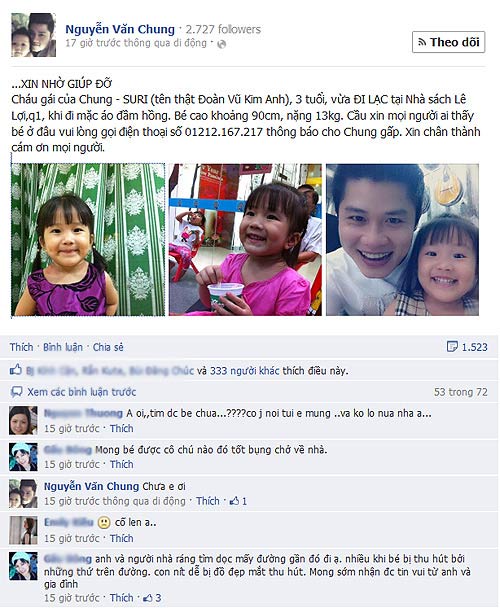Click the speech bubble comments icon

[17, 392]
